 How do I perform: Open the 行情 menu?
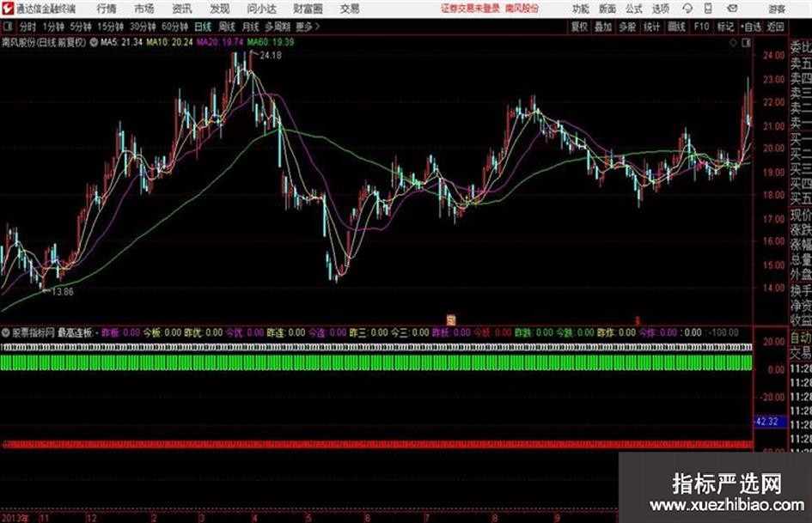coord(107,9)
